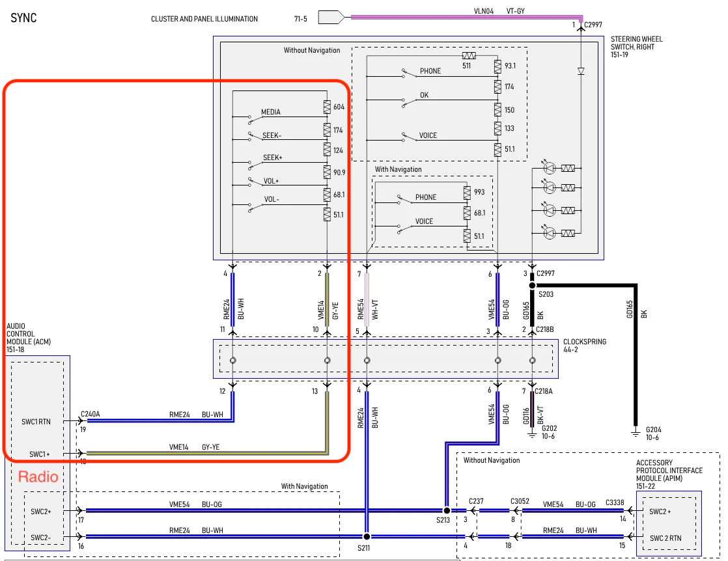728x561 pixels.
Task: Click the 151-22 APIM page reference
Action: [x=646, y=486]
